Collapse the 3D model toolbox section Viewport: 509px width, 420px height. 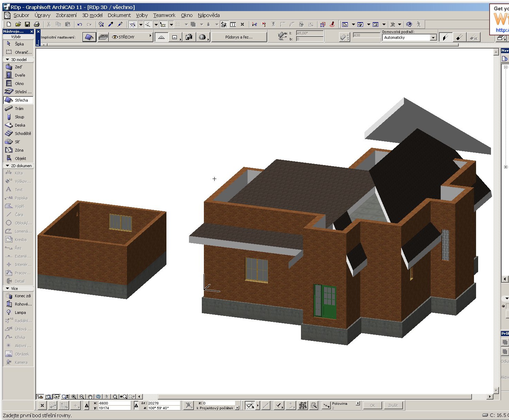point(7,60)
